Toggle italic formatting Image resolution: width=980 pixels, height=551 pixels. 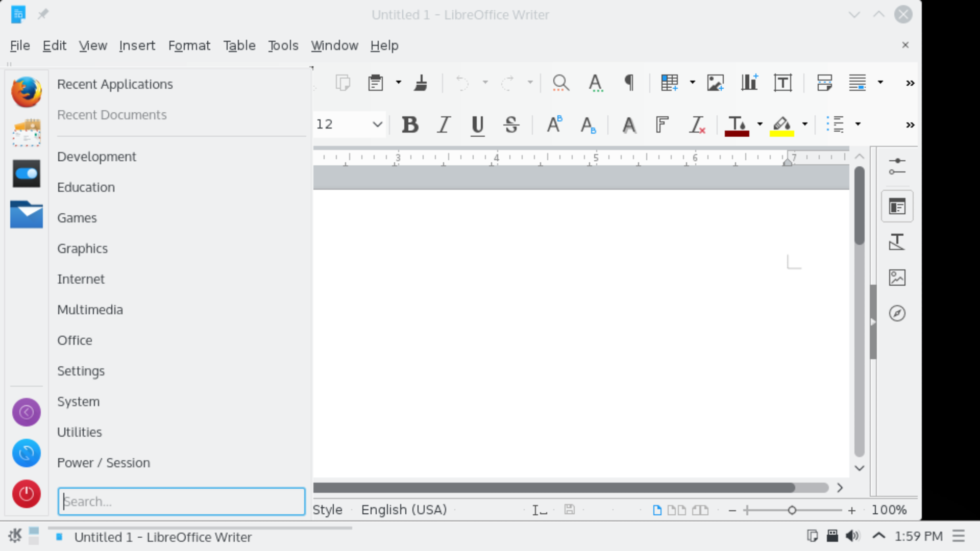point(444,124)
